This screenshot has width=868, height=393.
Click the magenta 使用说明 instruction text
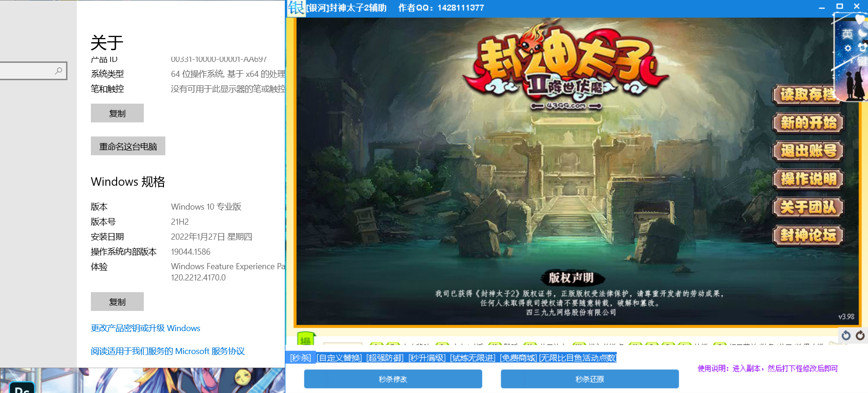[x=768, y=369]
